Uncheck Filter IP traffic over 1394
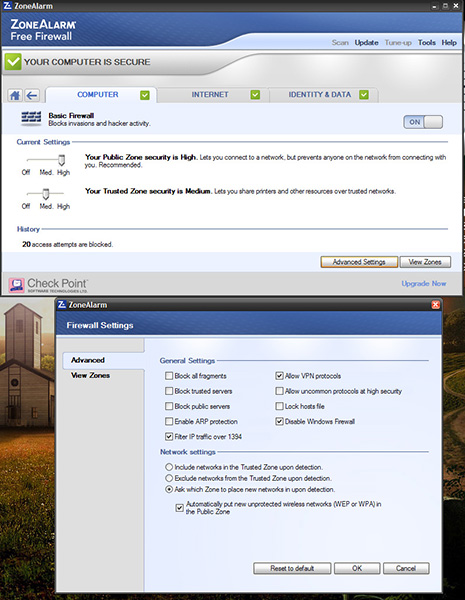The width and height of the screenshot is (465, 600). (x=169, y=437)
